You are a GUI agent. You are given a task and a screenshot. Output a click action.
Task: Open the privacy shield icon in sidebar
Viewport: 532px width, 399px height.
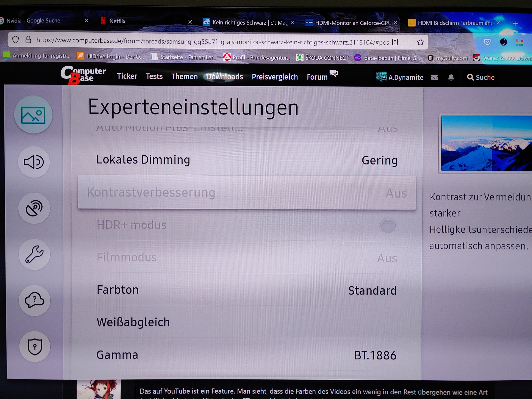tap(35, 347)
